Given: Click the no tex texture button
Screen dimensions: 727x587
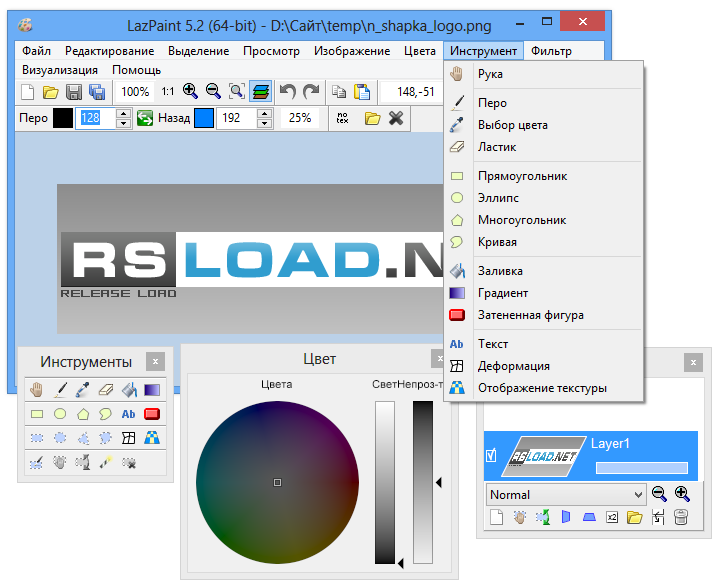Looking at the screenshot, I should pyautogui.click(x=343, y=118).
